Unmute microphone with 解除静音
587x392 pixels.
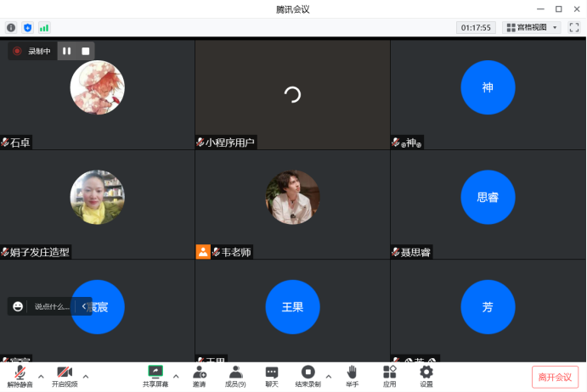click(20, 376)
